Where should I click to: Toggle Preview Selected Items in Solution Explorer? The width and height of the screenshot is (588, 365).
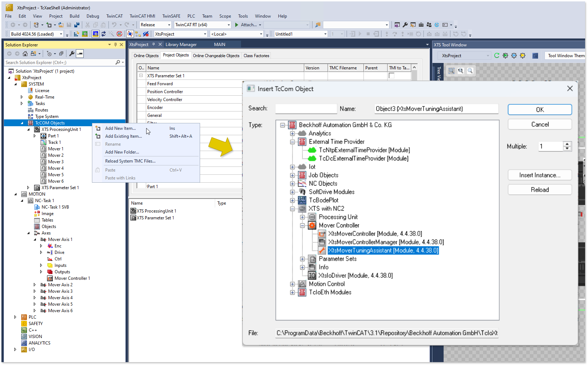(x=80, y=54)
